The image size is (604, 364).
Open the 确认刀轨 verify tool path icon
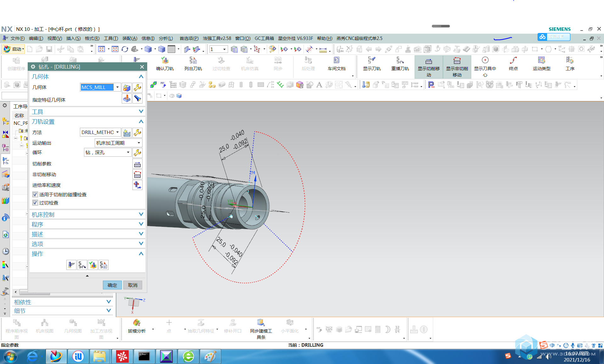(x=165, y=64)
